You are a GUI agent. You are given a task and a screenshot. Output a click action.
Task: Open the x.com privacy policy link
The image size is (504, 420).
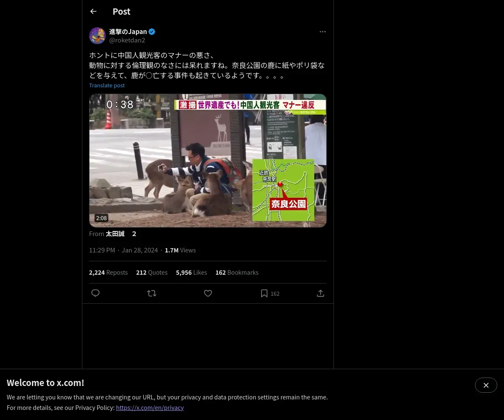point(150,407)
